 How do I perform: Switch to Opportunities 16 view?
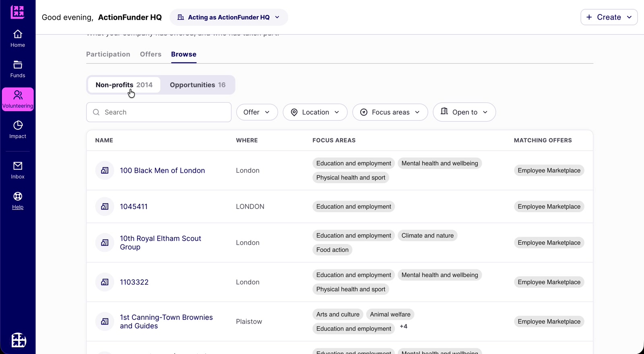point(198,85)
